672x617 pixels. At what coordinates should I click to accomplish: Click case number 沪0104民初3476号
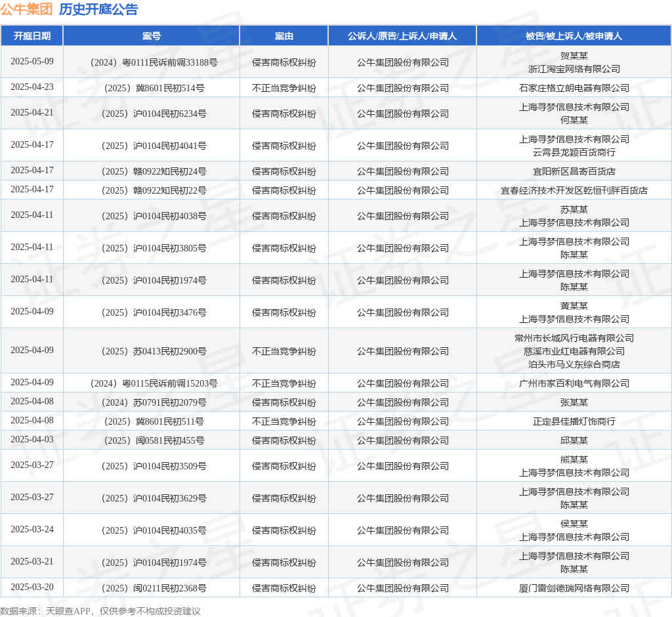154,312
